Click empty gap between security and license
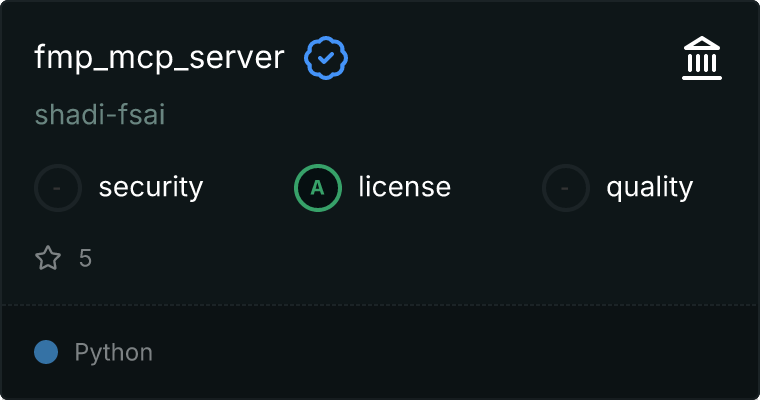Screen dimensions: 760x400 tap(248, 187)
